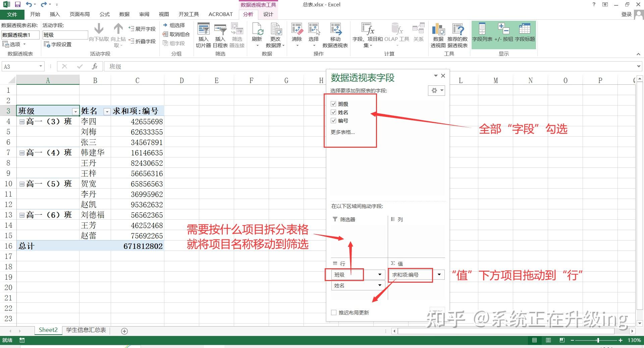Click the 登录 button
This screenshot has width=644, height=348.
tap(627, 14)
